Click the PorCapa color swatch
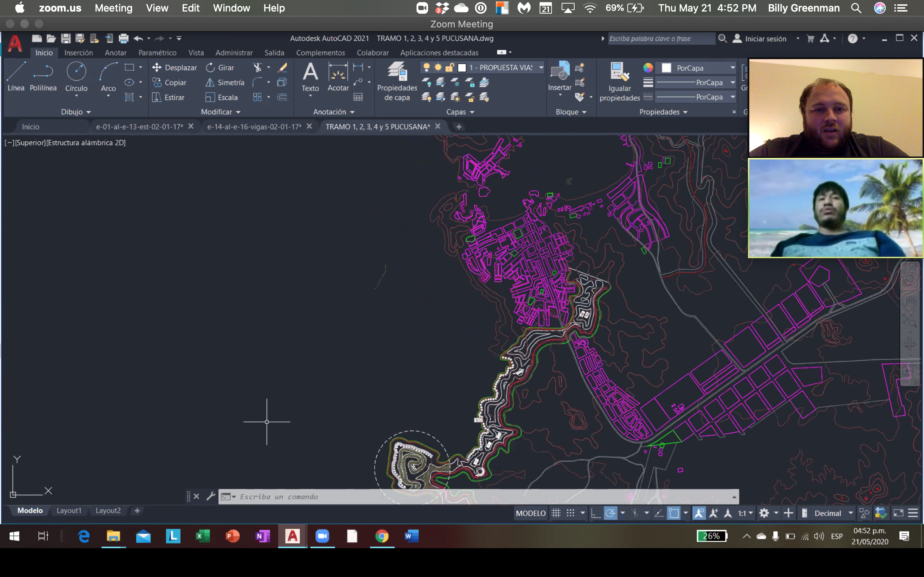This screenshot has height=577, width=924. [666, 68]
